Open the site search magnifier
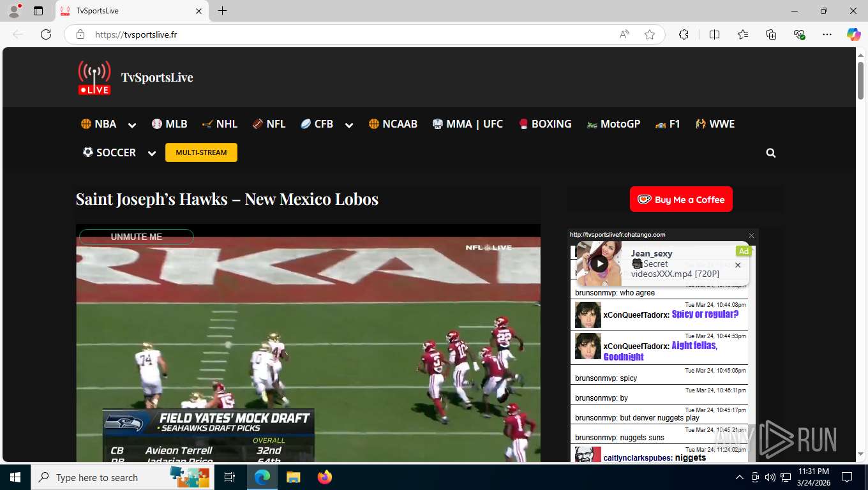The image size is (868, 490). point(771,153)
